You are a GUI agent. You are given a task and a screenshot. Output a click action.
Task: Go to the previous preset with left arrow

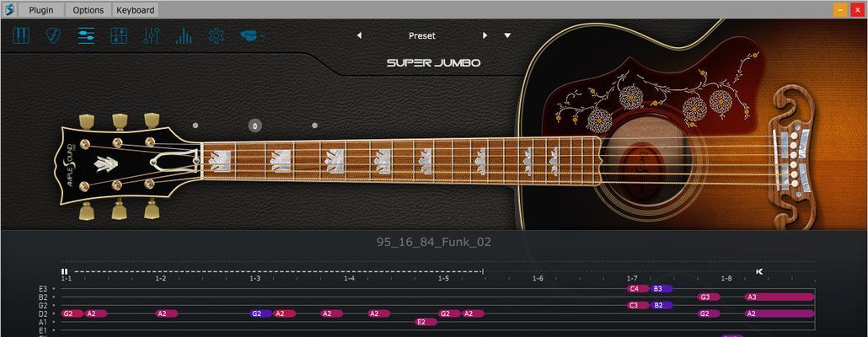[x=359, y=35]
